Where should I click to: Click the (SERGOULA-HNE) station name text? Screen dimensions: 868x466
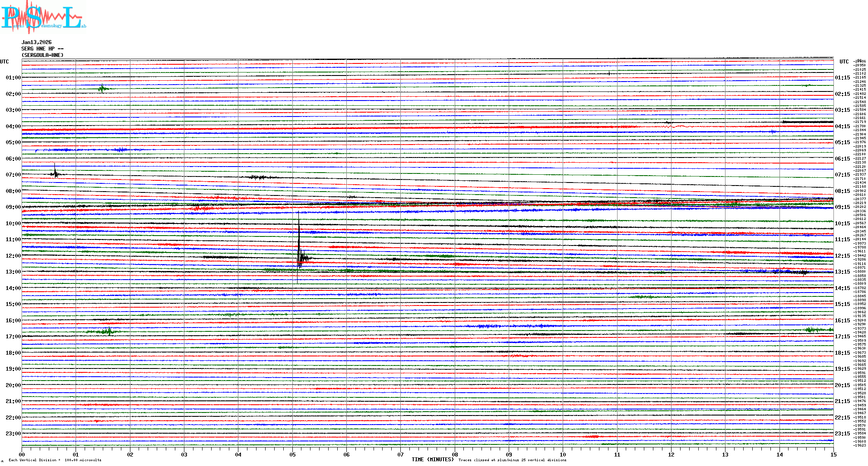pyautogui.click(x=42, y=55)
